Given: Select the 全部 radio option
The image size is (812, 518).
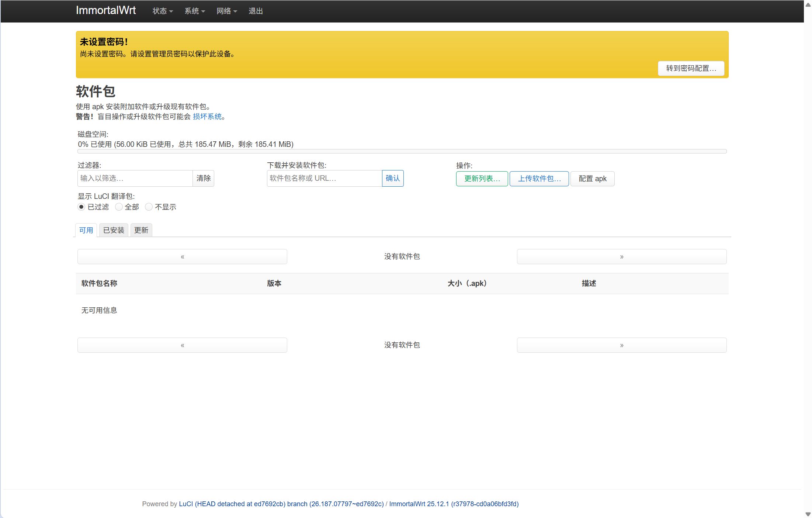Looking at the screenshot, I should pos(119,207).
